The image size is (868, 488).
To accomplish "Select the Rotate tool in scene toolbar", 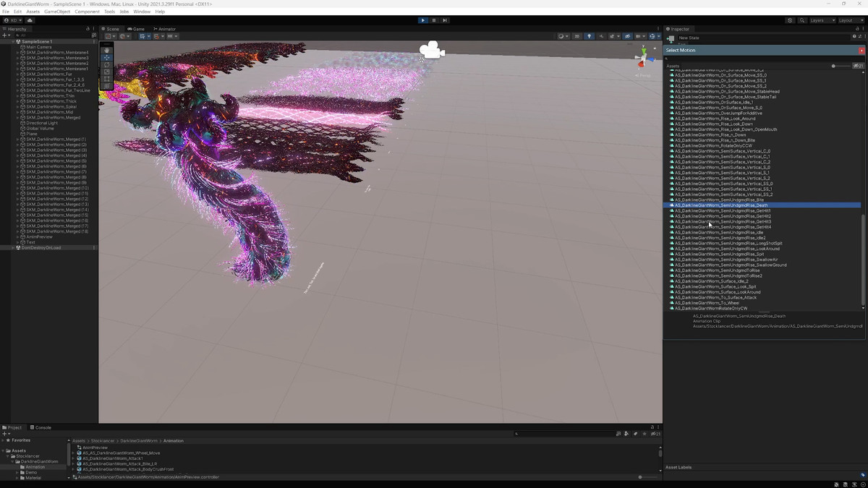I will [x=106, y=64].
